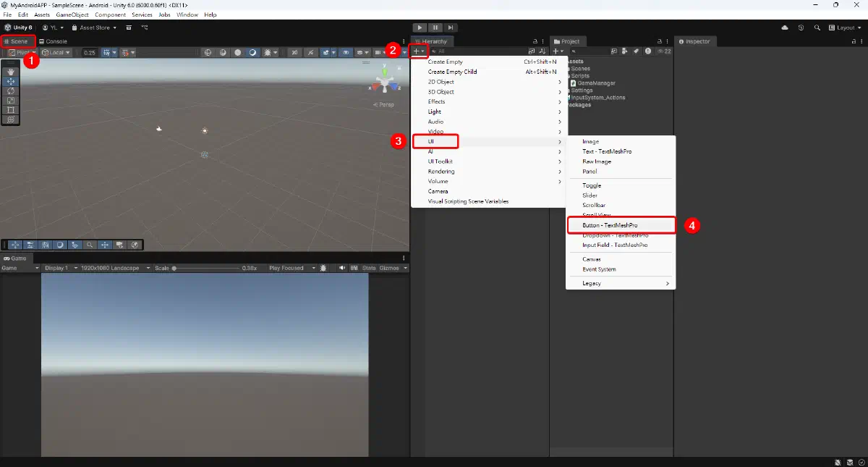Select the Rotate tool
The image size is (868, 467).
(10, 91)
